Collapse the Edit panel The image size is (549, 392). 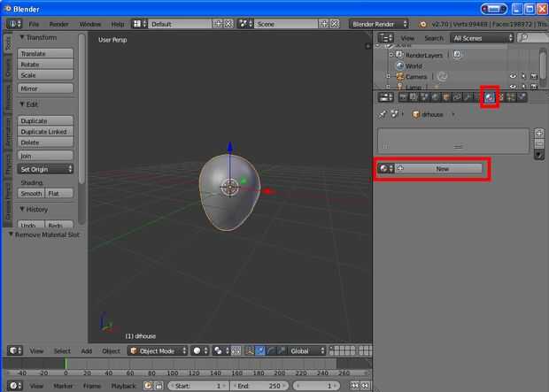click(x=28, y=104)
